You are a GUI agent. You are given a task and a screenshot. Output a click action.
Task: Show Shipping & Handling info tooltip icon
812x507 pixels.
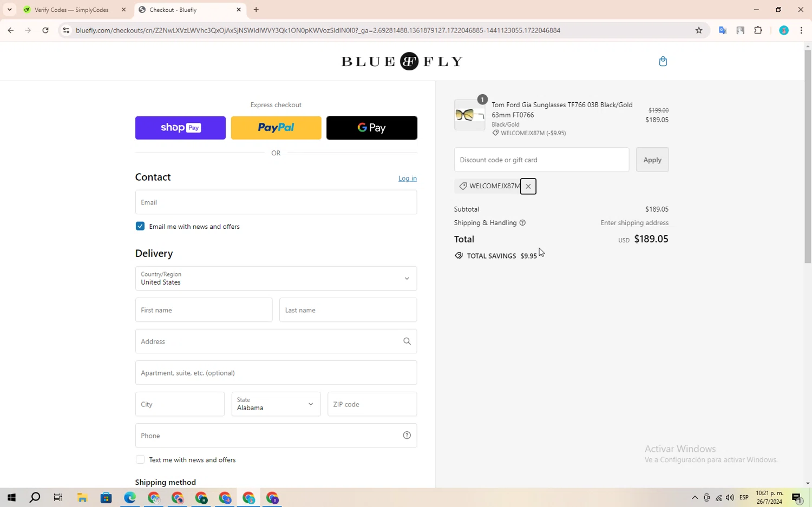click(522, 223)
